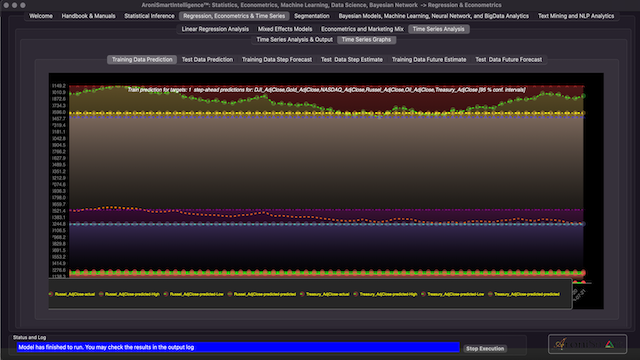Click Treasury_AdjClose-predicted-Low legend marker

click(423, 294)
